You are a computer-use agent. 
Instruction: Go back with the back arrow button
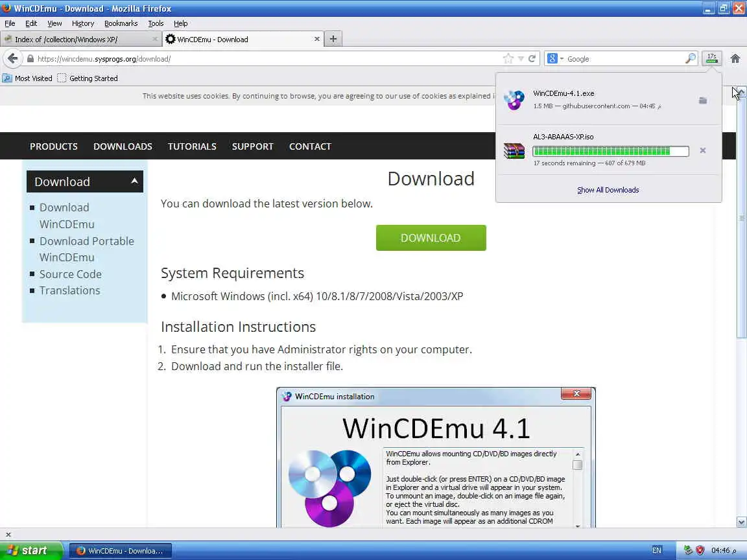click(13, 58)
